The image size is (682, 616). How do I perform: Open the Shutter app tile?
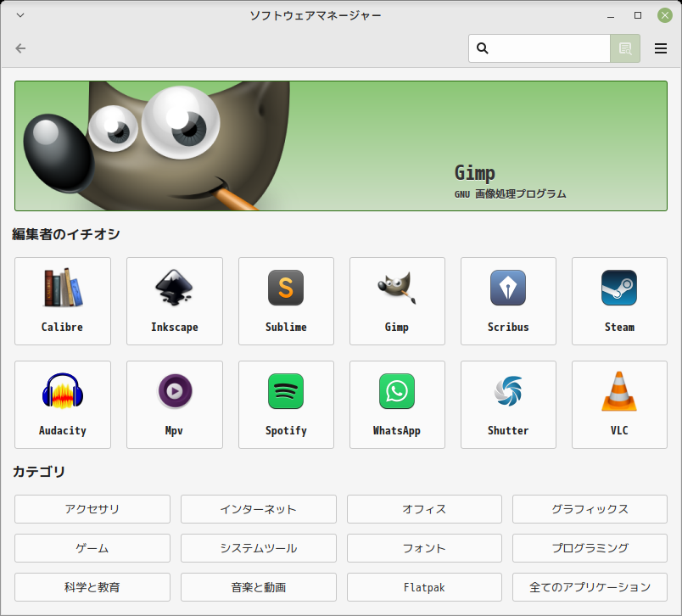508,405
